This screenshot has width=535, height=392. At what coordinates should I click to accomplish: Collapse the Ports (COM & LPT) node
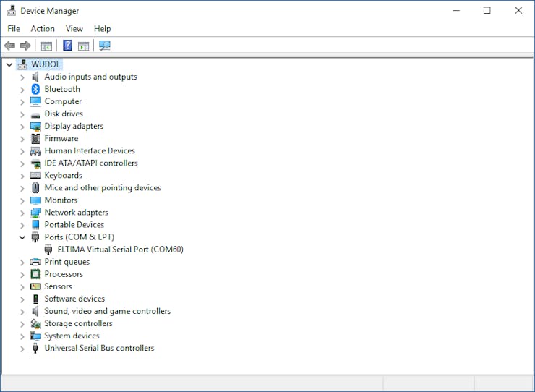22,237
